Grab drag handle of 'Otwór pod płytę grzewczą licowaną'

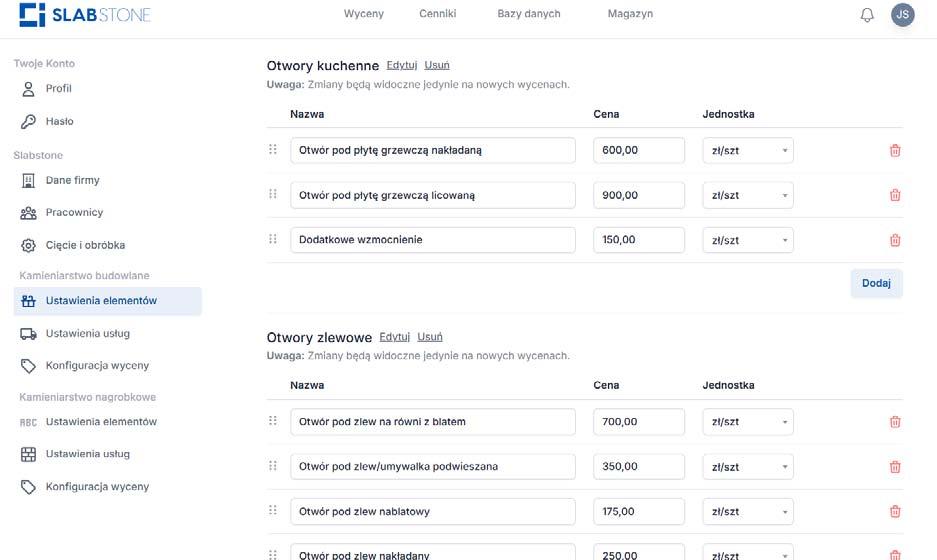pyautogui.click(x=273, y=194)
